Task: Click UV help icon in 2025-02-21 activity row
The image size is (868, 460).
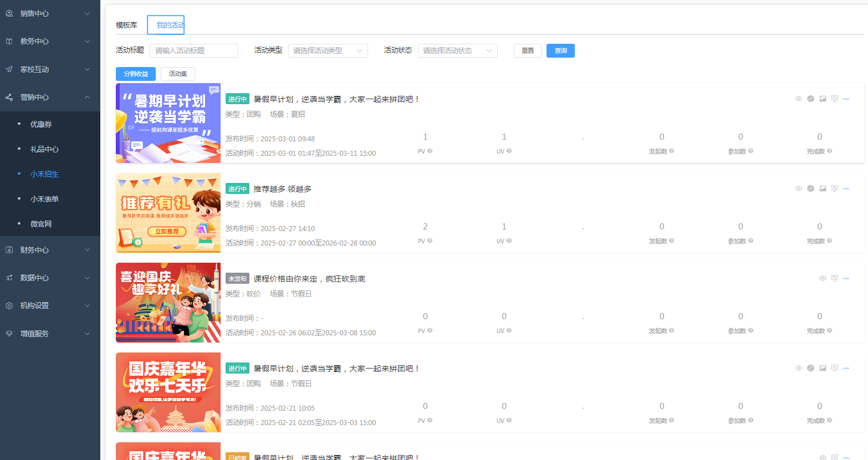Action: click(509, 420)
